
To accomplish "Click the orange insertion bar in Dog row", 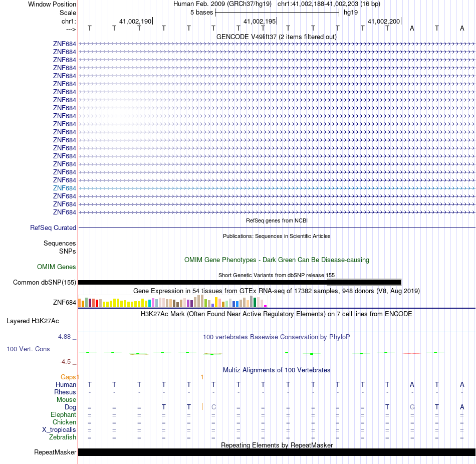I will click(x=202, y=406).
